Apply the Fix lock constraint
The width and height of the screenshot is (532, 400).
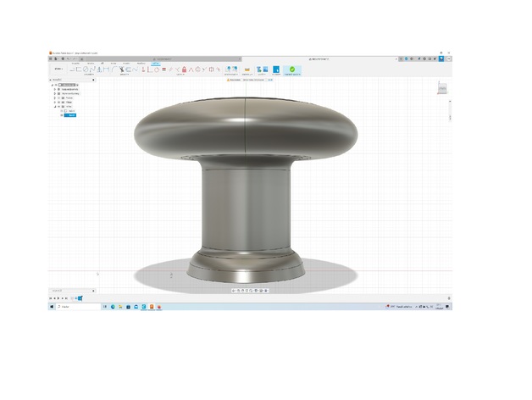coord(185,69)
